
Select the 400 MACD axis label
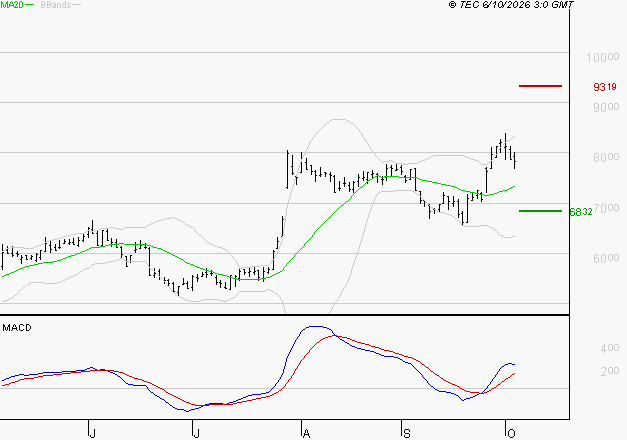tap(610, 348)
